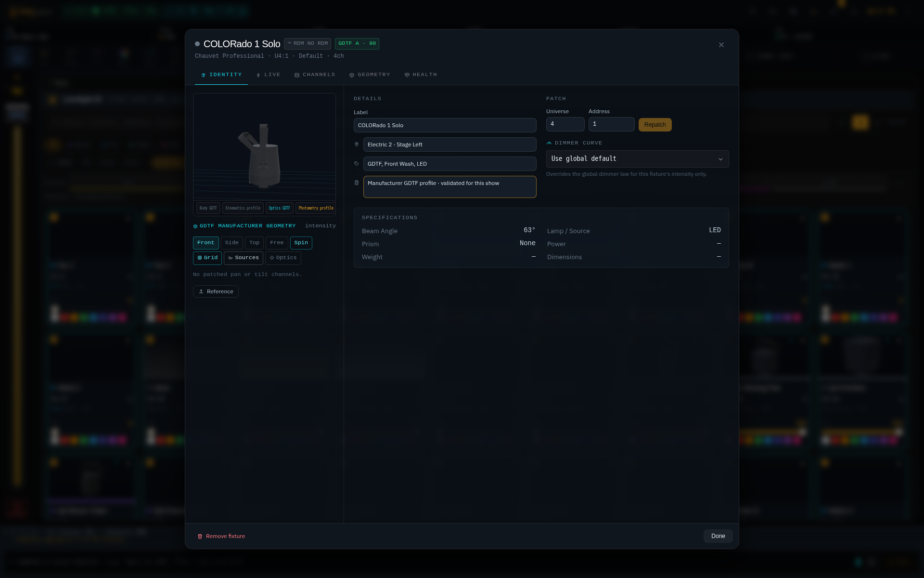The height and width of the screenshot is (578, 924).
Task: Click the Universe input field
Action: pyautogui.click(x=565, y=124)
